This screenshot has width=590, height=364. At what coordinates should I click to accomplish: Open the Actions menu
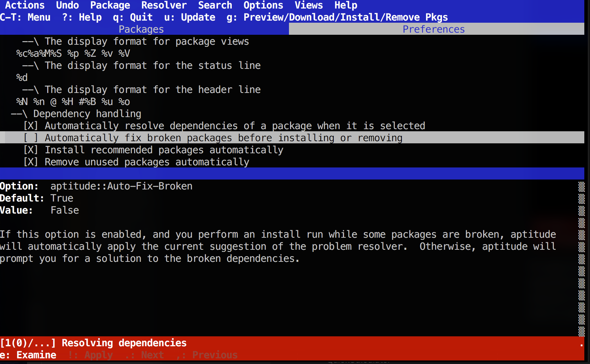point(24,5)
